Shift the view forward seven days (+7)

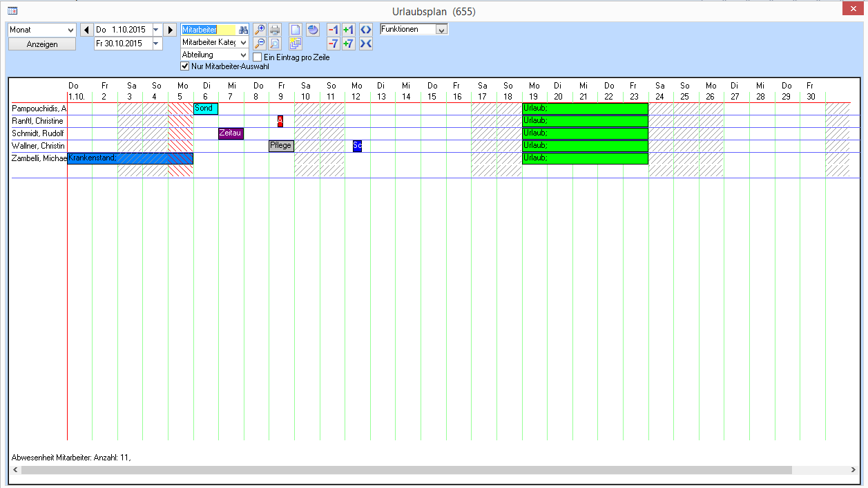pos(348,44)
